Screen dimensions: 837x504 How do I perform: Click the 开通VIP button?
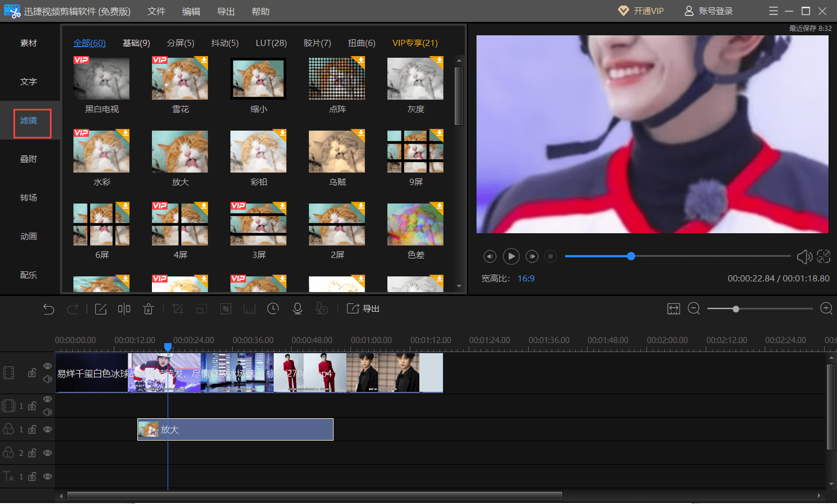point(641,11)
